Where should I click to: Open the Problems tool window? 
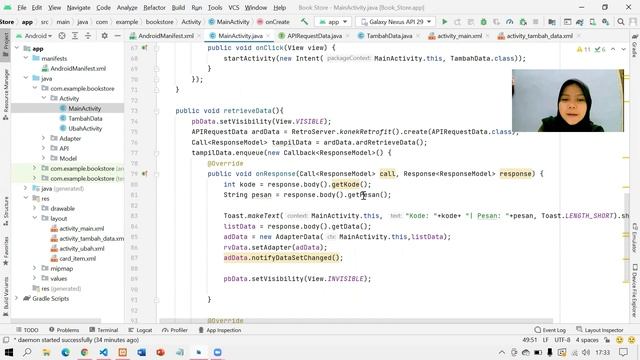click(x=64, y=330)
